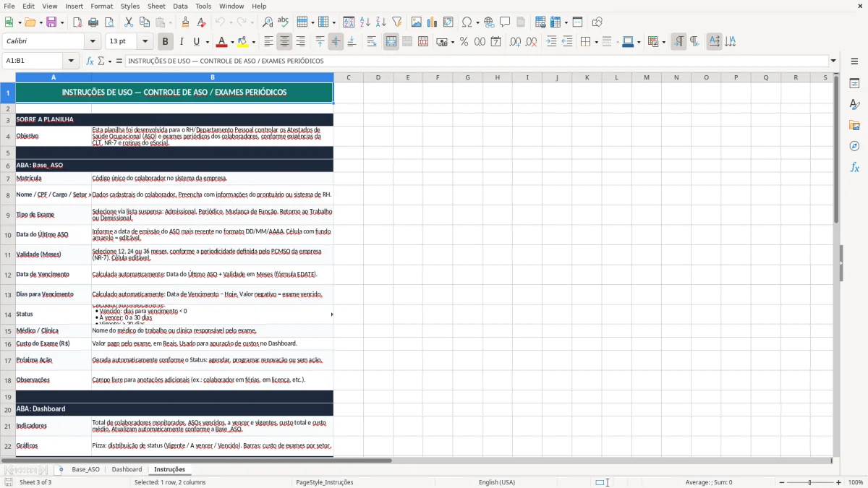This screenshot has height=488, width=868.
Task: Toggle Italic formatting
Action: point(182,42)
